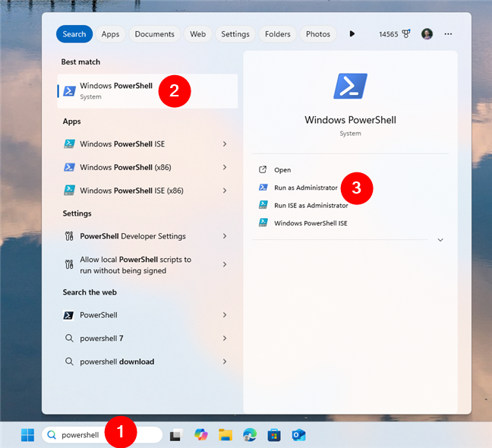Click the large PowerShell logo in preview
The image size is (492, 448).
(x=350, y=86)
